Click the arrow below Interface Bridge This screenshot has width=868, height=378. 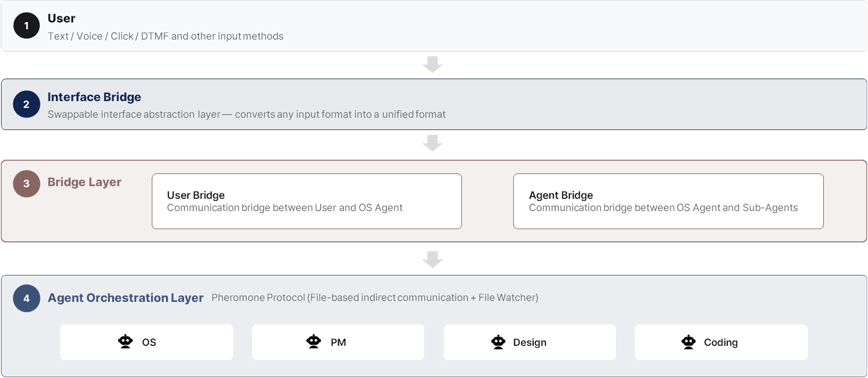432,143
